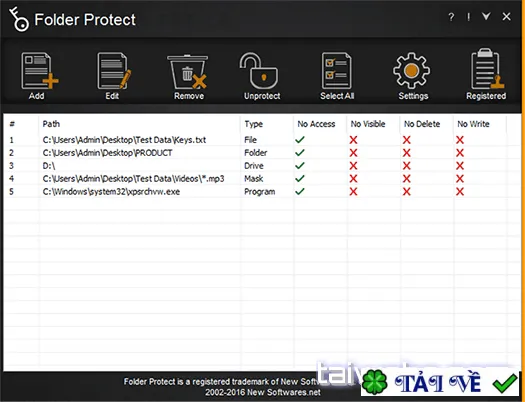Toggle No Visible cross for PRODUCT folder
This screenshot has width=525, height=402.
coord(353,153)
